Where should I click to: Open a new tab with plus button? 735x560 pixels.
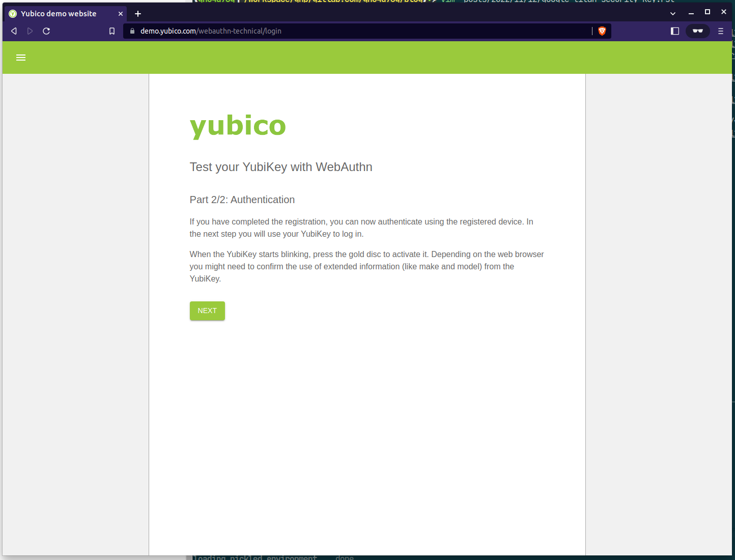coord(138,14)
